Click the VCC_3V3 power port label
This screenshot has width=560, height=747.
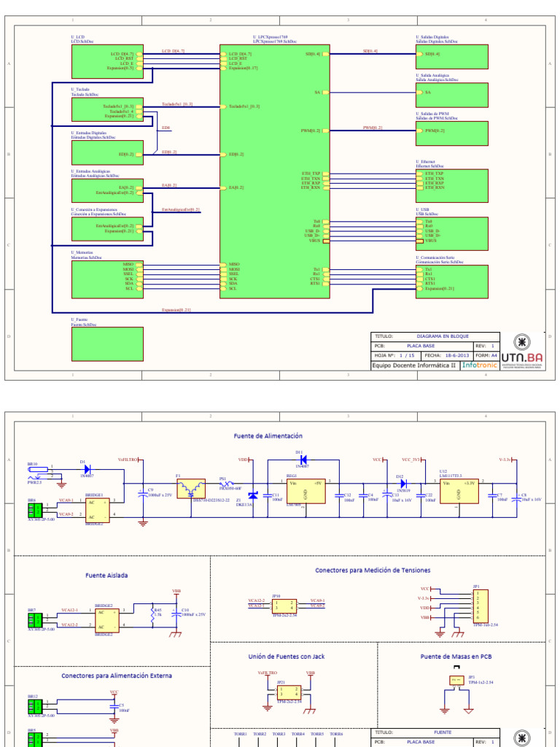(412, 460)
